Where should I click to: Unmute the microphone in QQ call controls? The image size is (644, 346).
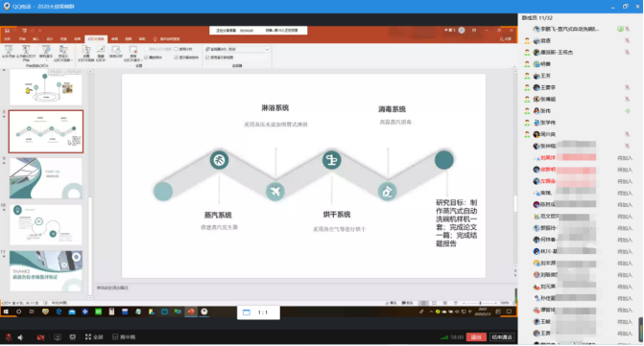pos(9,337)
